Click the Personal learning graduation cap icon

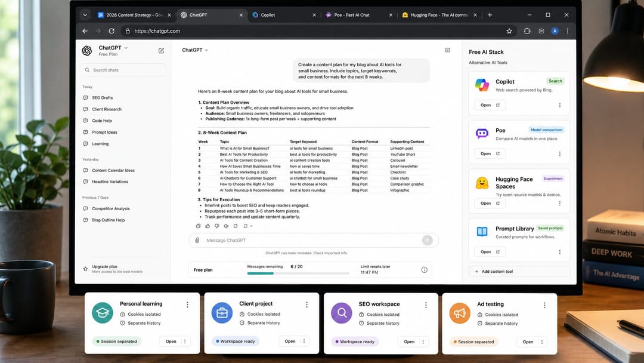[103, 313]
